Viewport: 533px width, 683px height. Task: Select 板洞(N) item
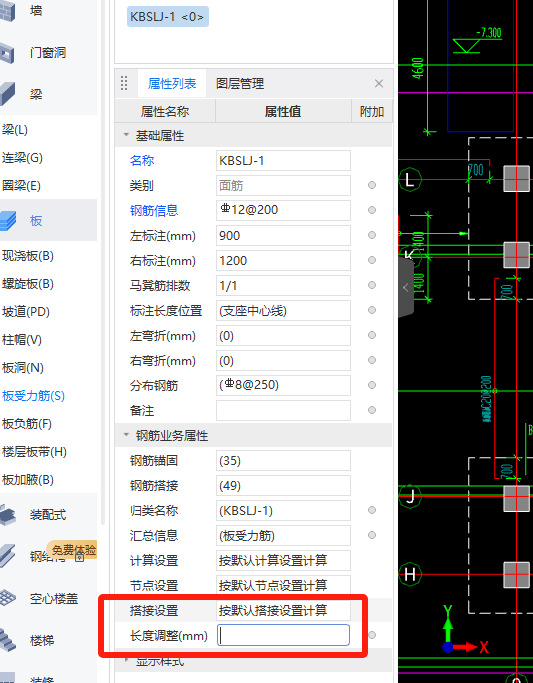click(x=23, y=368)
